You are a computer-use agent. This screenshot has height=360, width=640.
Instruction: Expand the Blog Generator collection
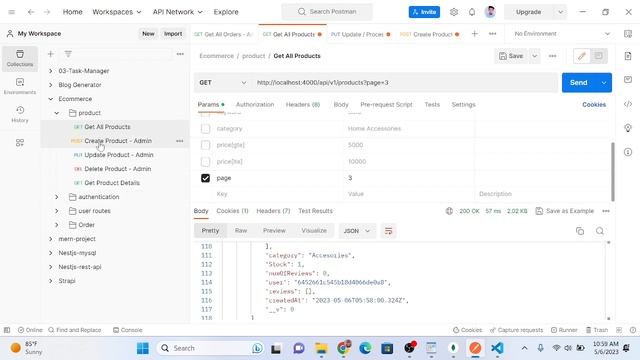coord(51,85)
